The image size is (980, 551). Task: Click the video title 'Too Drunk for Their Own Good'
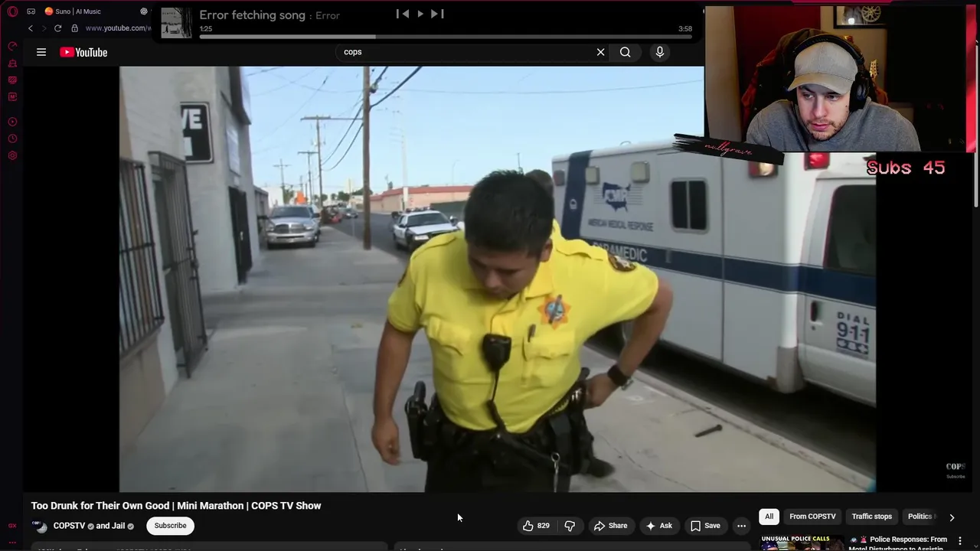(x=176, y=506)
